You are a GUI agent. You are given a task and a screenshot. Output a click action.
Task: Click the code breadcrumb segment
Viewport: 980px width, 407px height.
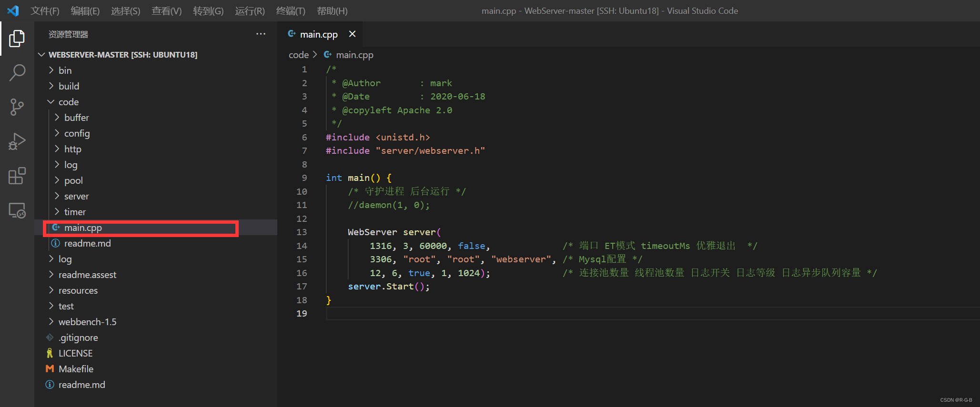[x=299, y=55]
